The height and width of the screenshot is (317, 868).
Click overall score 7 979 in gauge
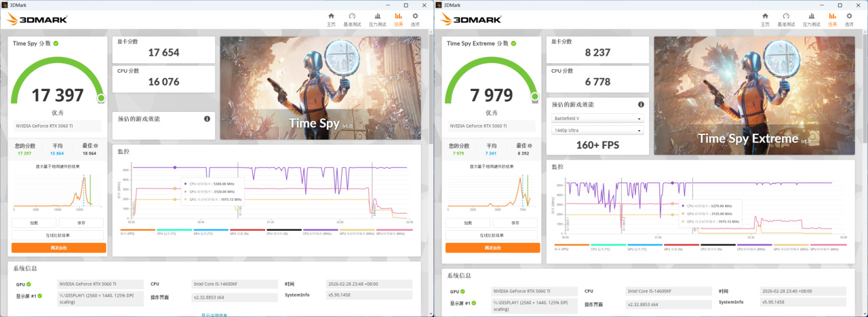click(x=492, y=95)
